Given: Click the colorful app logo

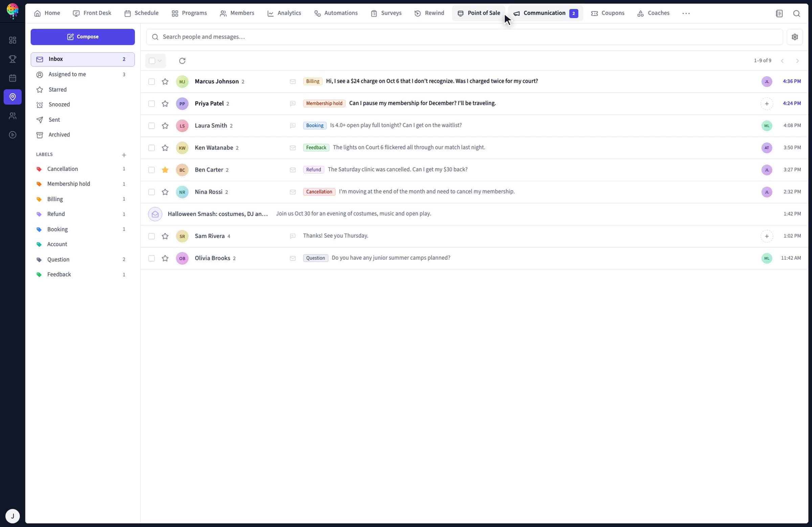Looking at the screenshot, I should (13, 11).
